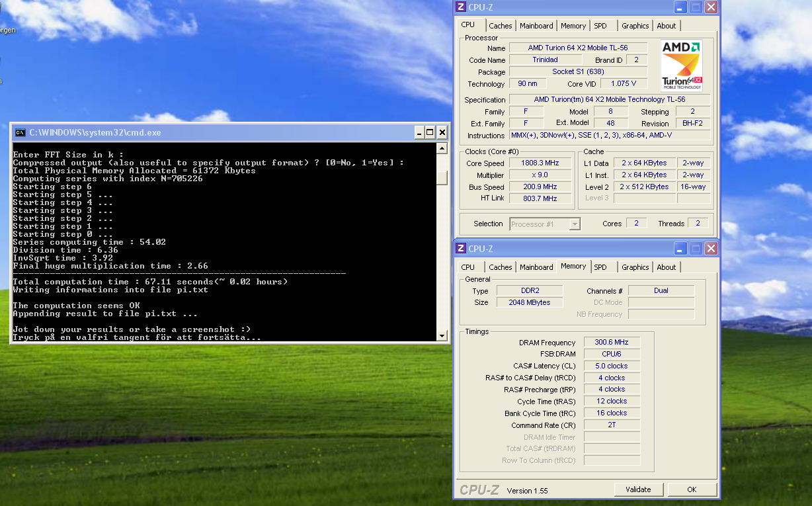Click the Total computation time line in cmd
812x506 pixels.
point(150,282)
